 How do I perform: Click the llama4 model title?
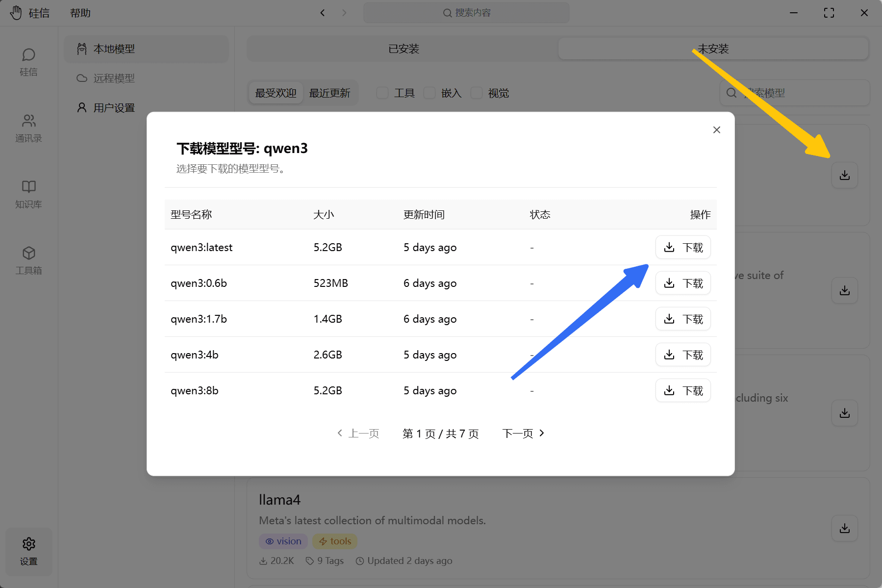pos(279,500)
